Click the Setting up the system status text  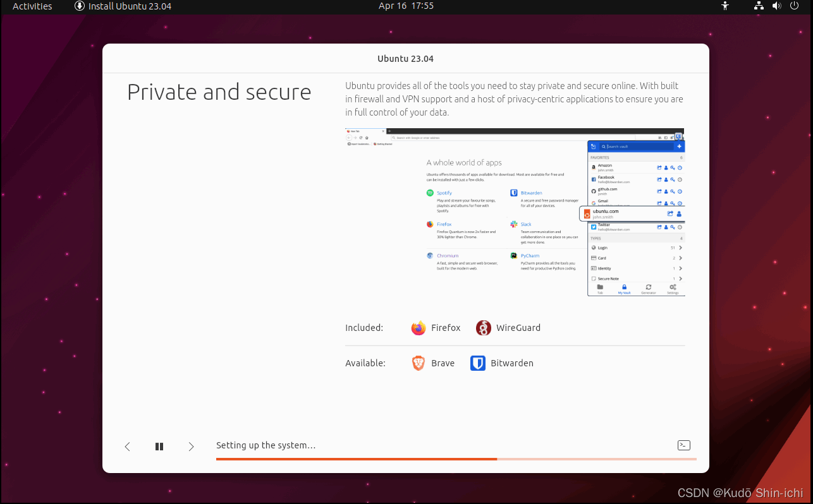click(x=266, y=445)
